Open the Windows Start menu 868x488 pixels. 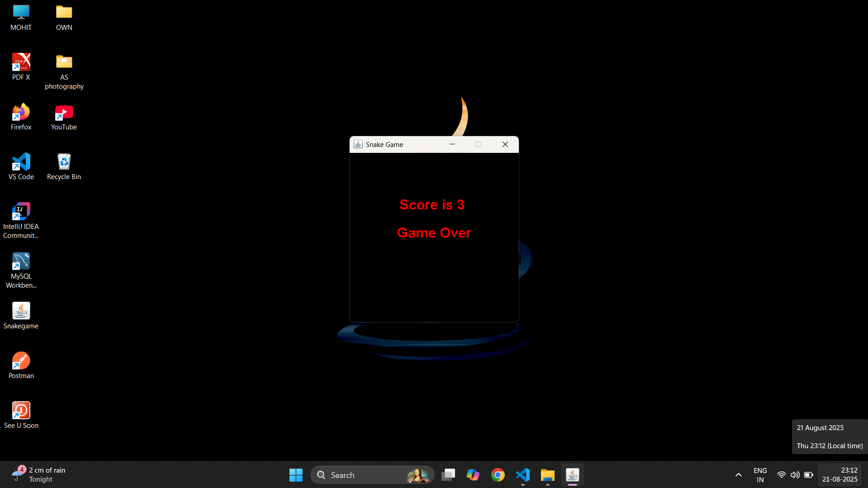click(x=296, y=475)
